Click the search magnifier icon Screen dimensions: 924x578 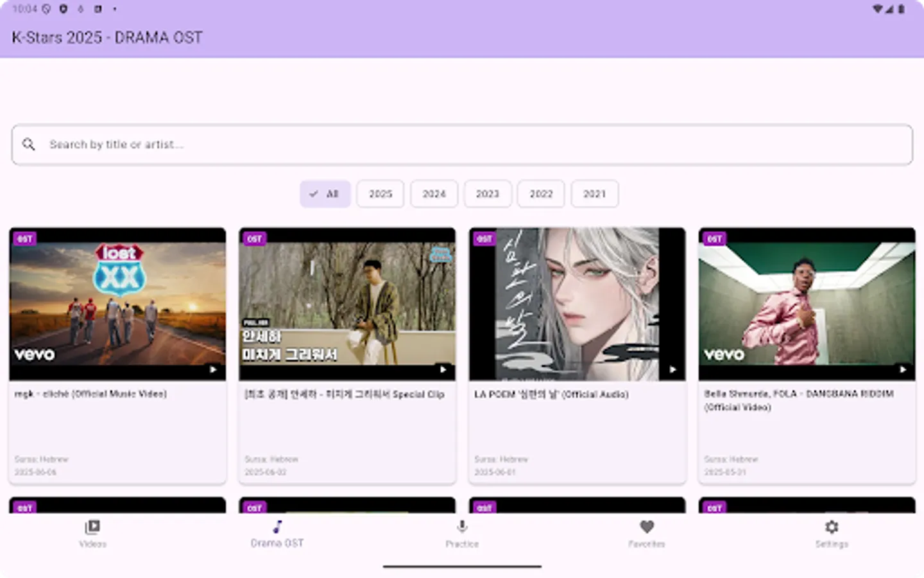tap(29, 144)
